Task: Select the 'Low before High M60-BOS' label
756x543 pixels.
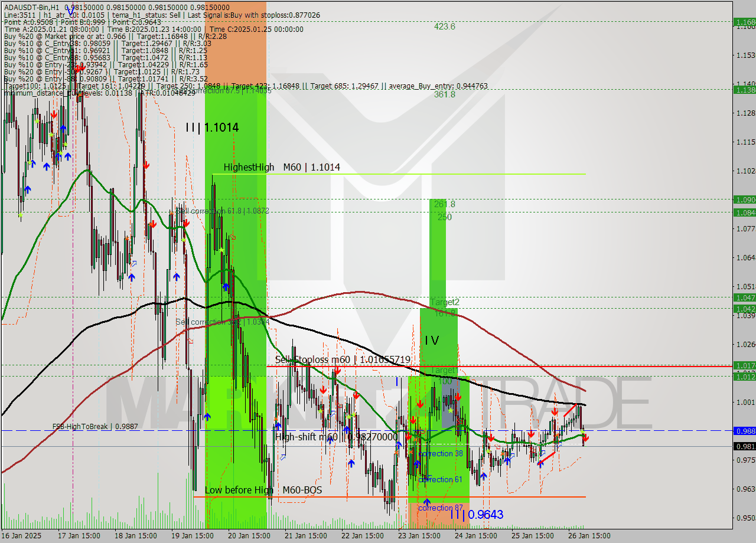Action: pos(263,490)
